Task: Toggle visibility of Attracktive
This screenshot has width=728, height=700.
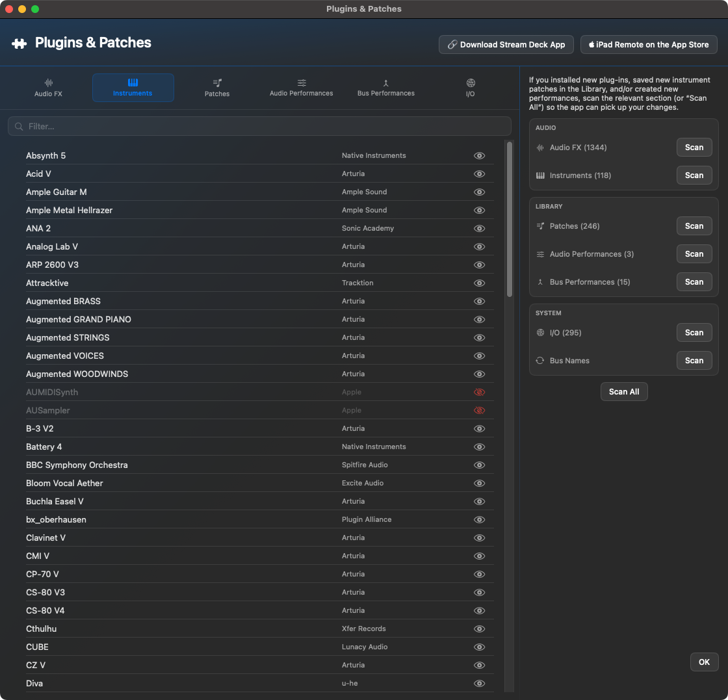Action: point(479,283)
